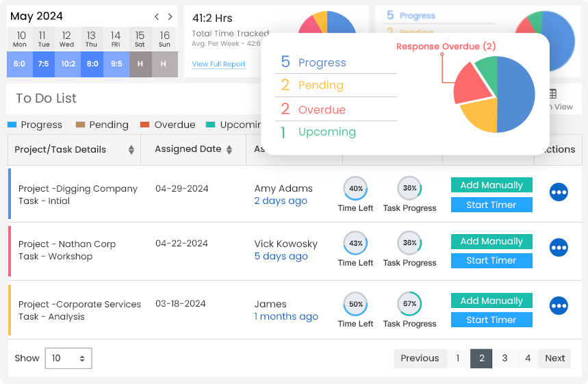Viewport: 588px width, 384px height.
Task: Click the Task Progress circle showing 67%
Action: 409,304
